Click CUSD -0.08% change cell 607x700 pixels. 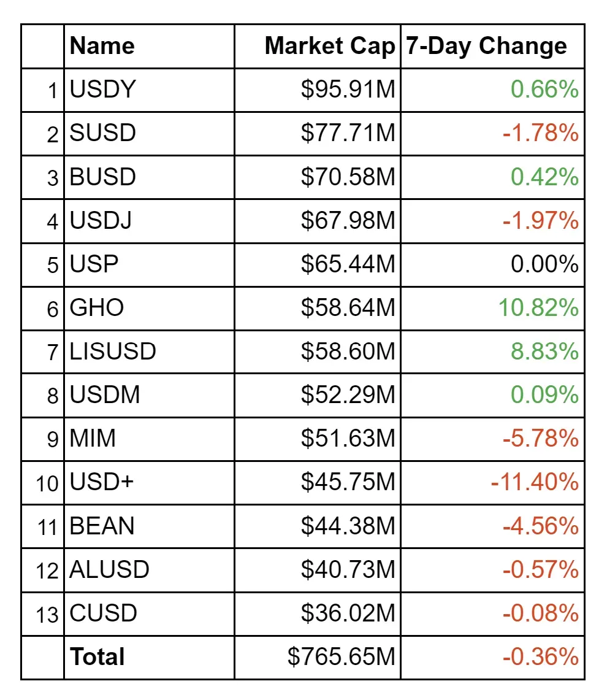tap(540, 613)
